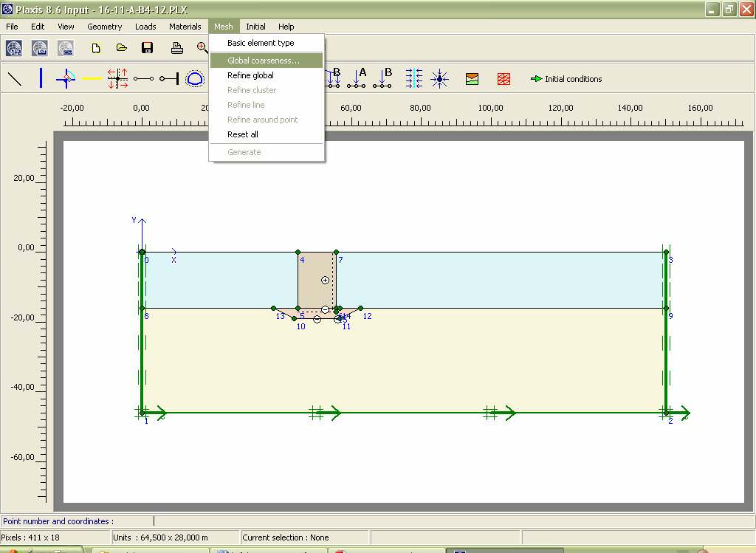Select geometry point 3 at top right
This screenshot has width=756, height=553.
coord(666,253)
